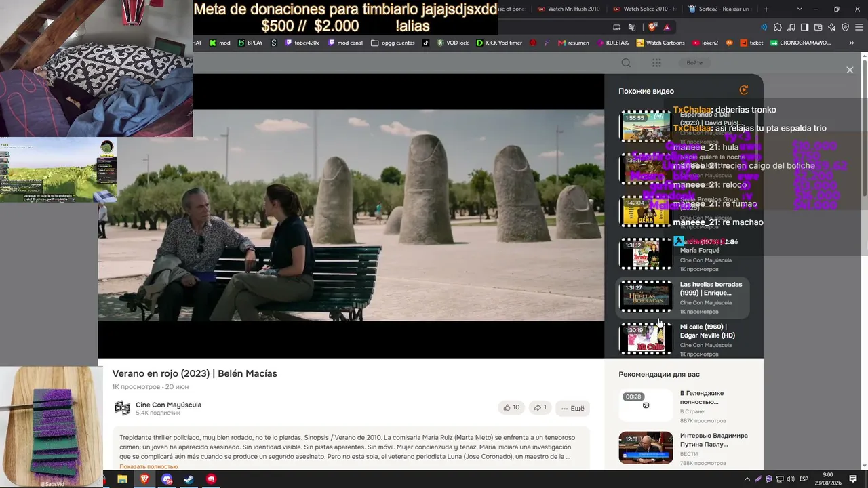Viewport: 868px width, 488px height.
Task: Open the browser hamburger main menu
Action: click(x=859, y=27)
